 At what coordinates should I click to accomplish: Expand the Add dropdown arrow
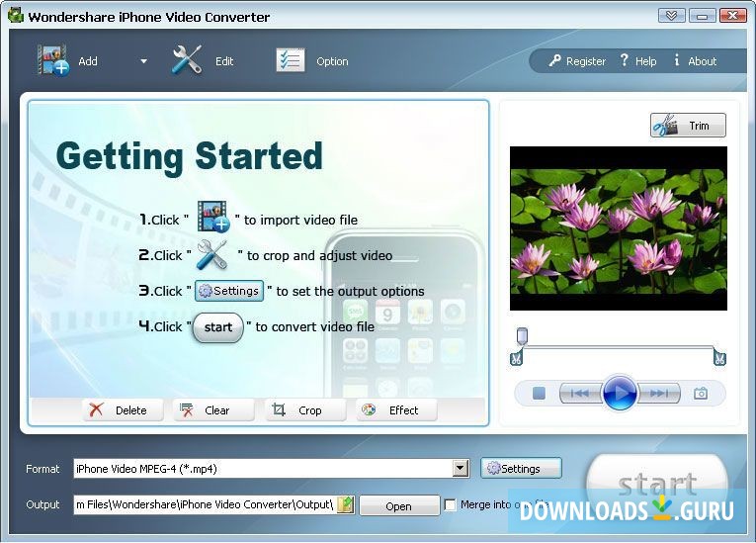(x=143, y=61)
